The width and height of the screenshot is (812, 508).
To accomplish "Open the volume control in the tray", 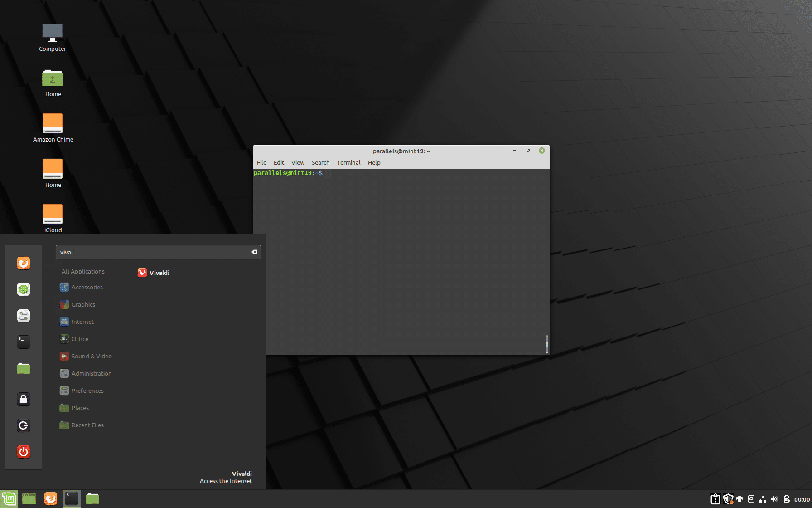I will tap(774, 499).
